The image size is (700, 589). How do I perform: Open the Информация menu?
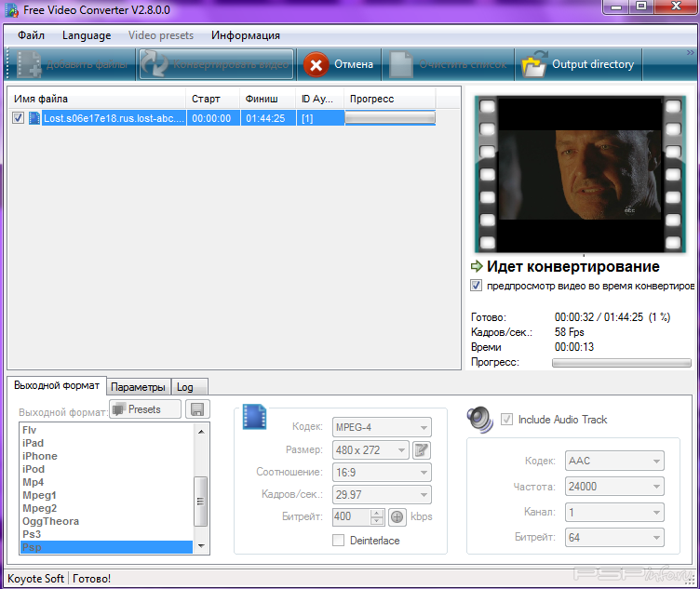[246, 35]
